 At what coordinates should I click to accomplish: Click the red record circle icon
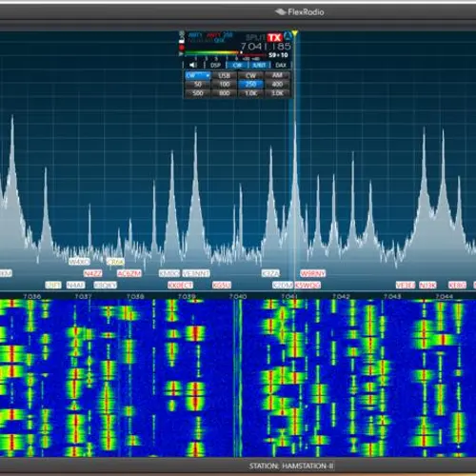(x=182, y=48)
